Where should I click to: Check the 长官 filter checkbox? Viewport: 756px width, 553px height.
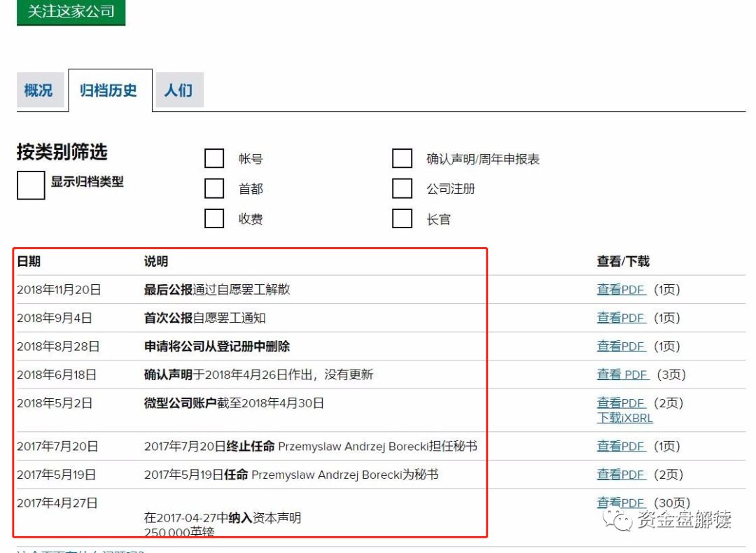click(x=402, y=219)
